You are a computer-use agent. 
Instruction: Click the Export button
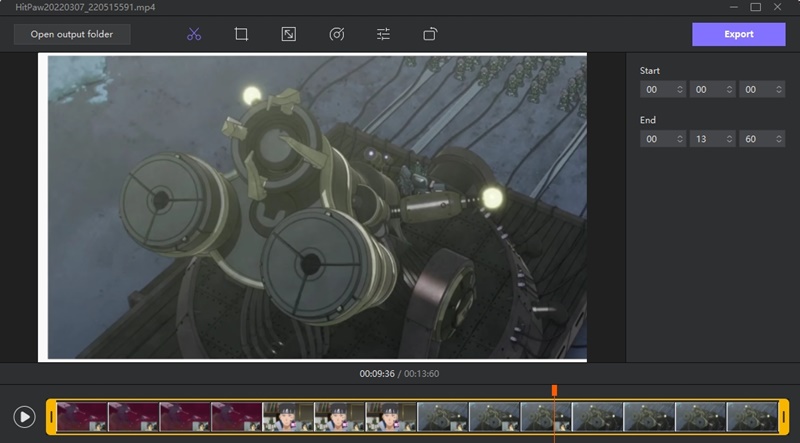coord(739,34)
